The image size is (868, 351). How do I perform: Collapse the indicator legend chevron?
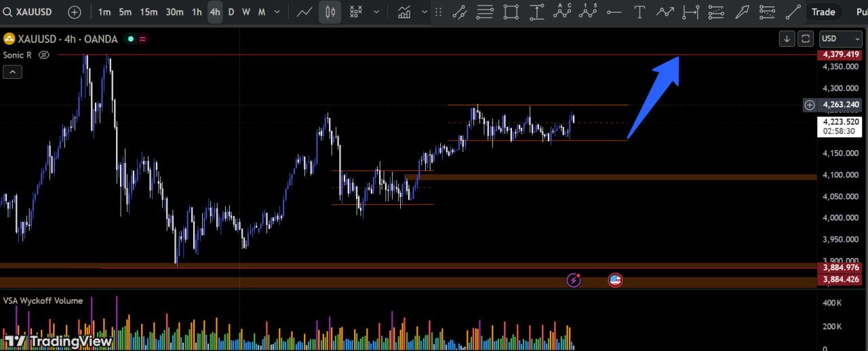pyautogui.click(x=12, y=72)
